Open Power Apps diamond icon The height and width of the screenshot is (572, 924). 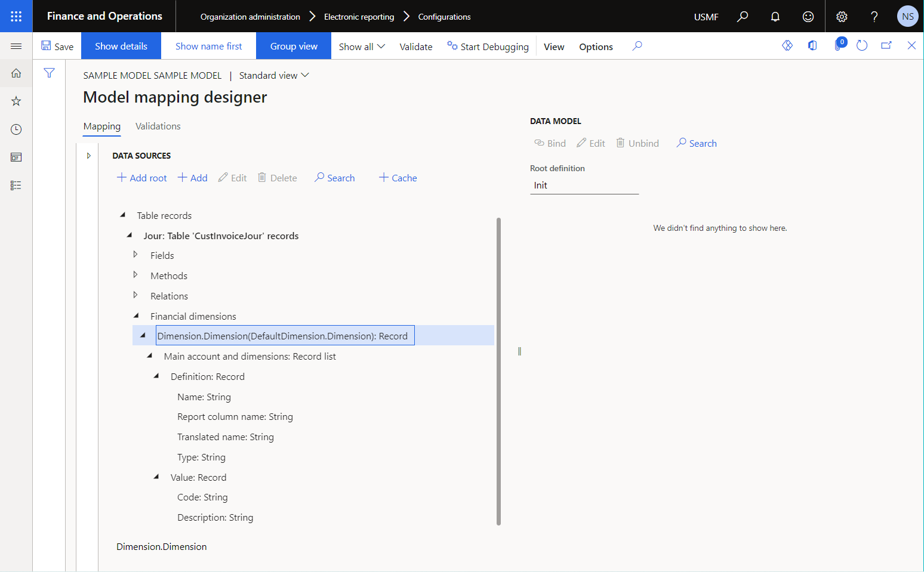(x=787, y=45)
